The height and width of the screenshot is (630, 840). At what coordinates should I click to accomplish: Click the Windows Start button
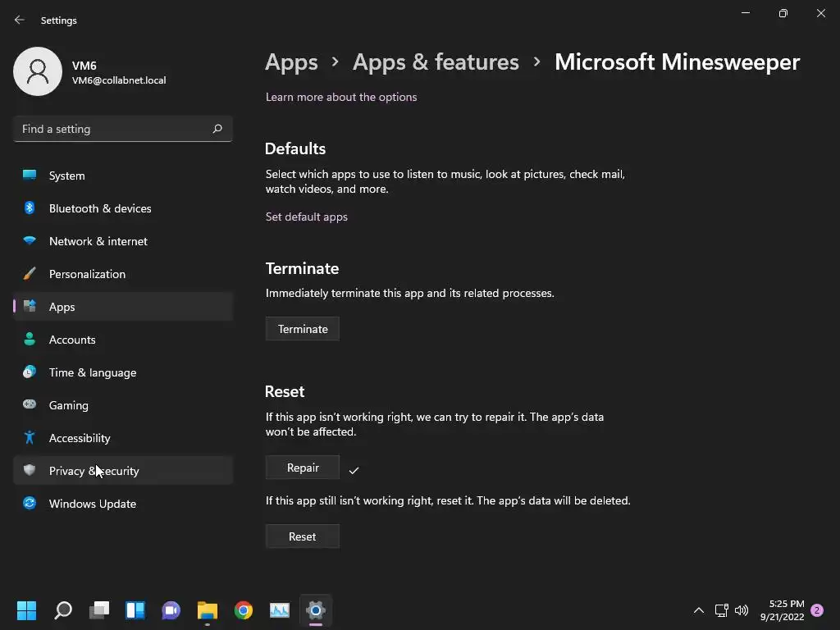(x=26, y=610)
